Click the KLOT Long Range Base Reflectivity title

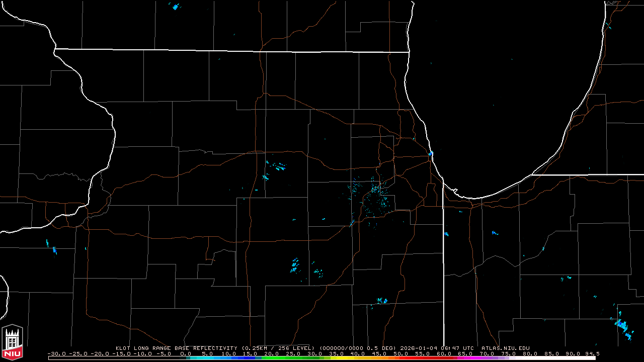tap(176, 348)
